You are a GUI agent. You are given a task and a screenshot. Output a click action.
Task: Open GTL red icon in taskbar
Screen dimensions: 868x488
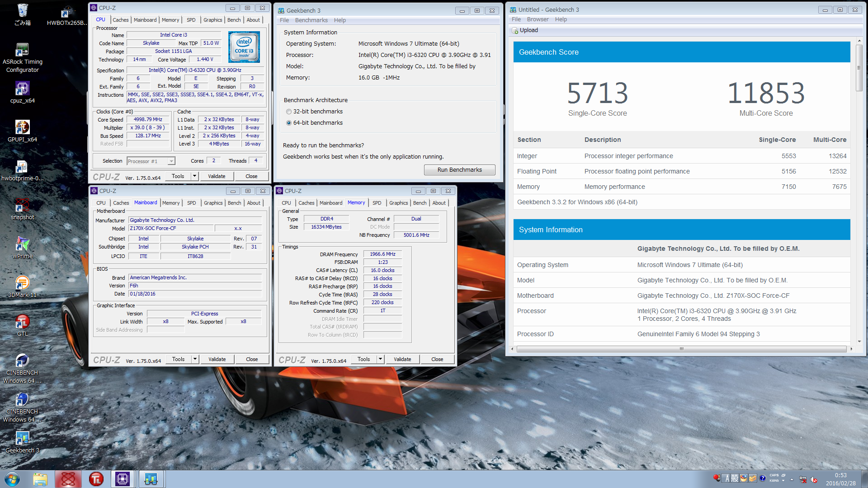pyautogui.click(x=96, y=479)
